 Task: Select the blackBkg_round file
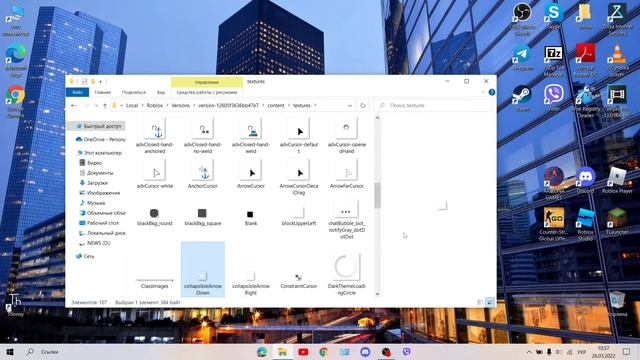tap(155, 216)
